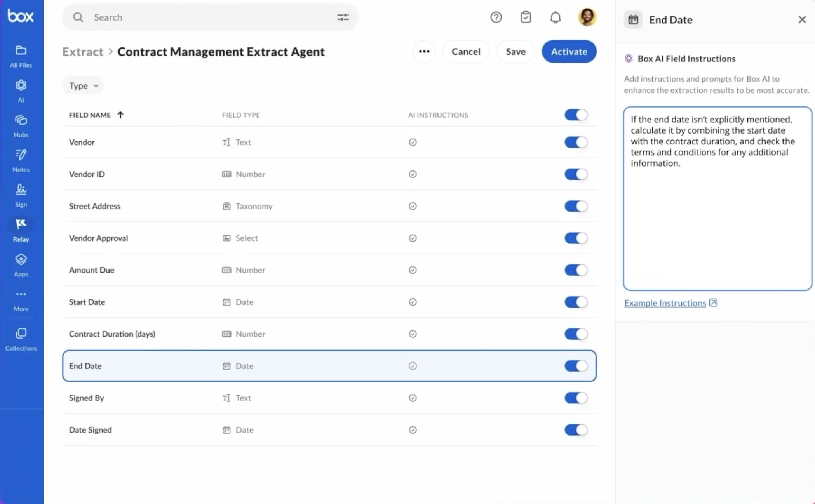The image size is (815, 504).
Task: Disable Contract Duration (days) field
Action: pos(576,334)
